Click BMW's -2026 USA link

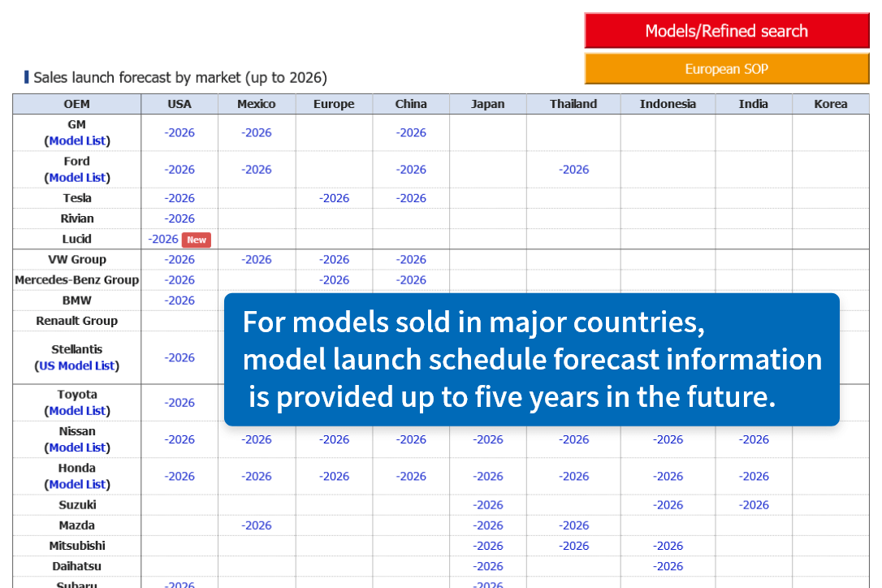179,300
